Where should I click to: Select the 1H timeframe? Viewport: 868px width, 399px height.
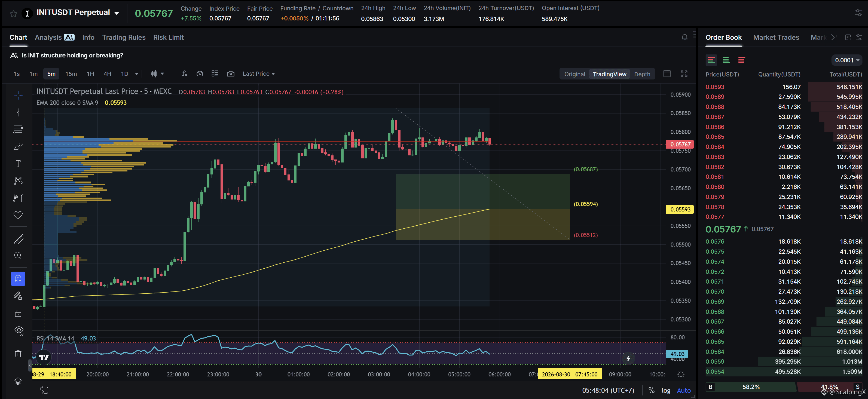(x=90, y=74)
